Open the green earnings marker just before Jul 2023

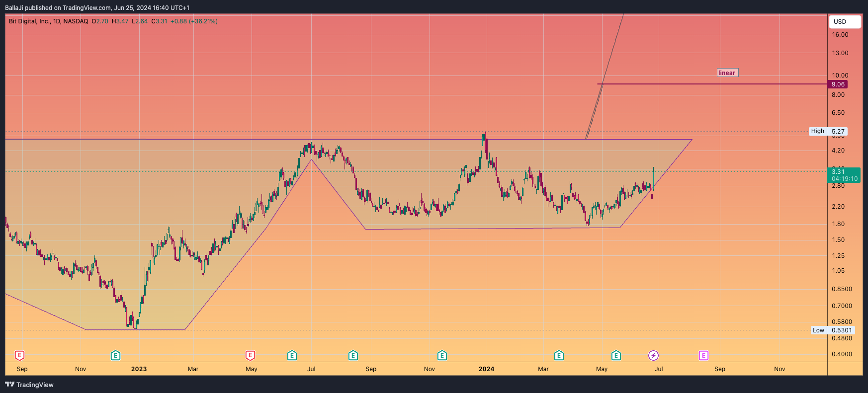point(292,355)
